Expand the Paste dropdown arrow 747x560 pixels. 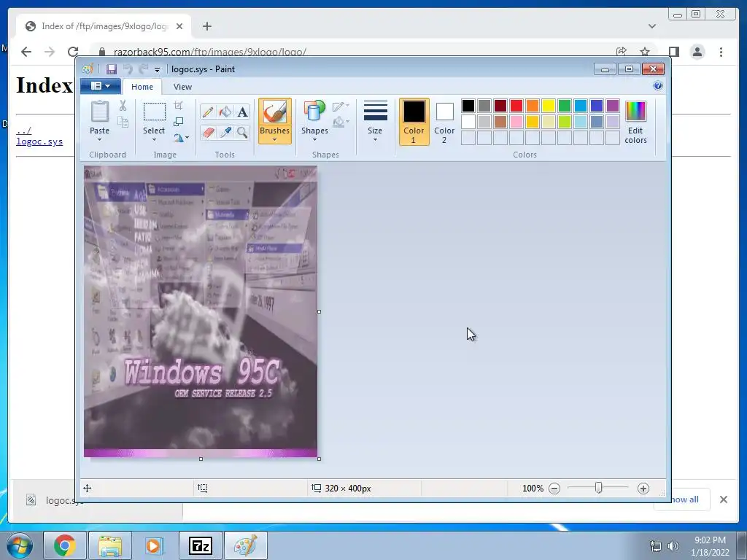coord(99,139)
